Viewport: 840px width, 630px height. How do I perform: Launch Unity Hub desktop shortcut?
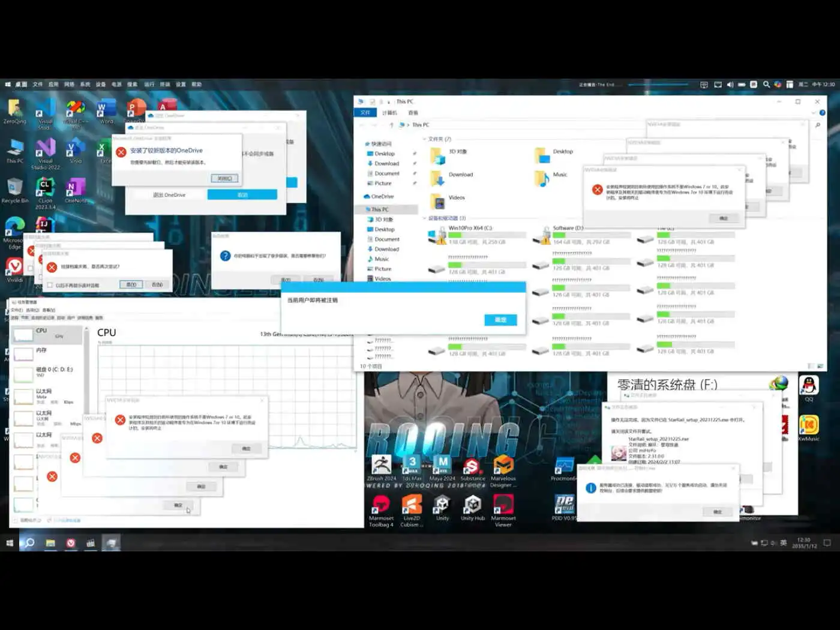click(x=473, y=508)
